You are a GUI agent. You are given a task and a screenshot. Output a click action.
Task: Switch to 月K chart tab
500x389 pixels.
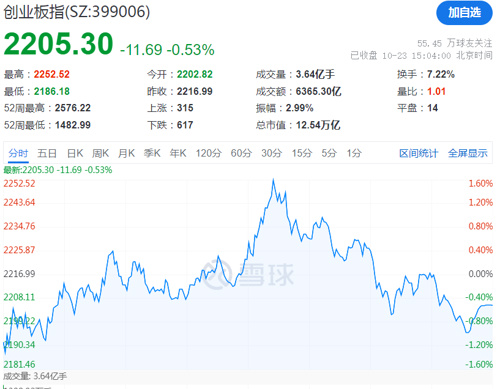126,153
